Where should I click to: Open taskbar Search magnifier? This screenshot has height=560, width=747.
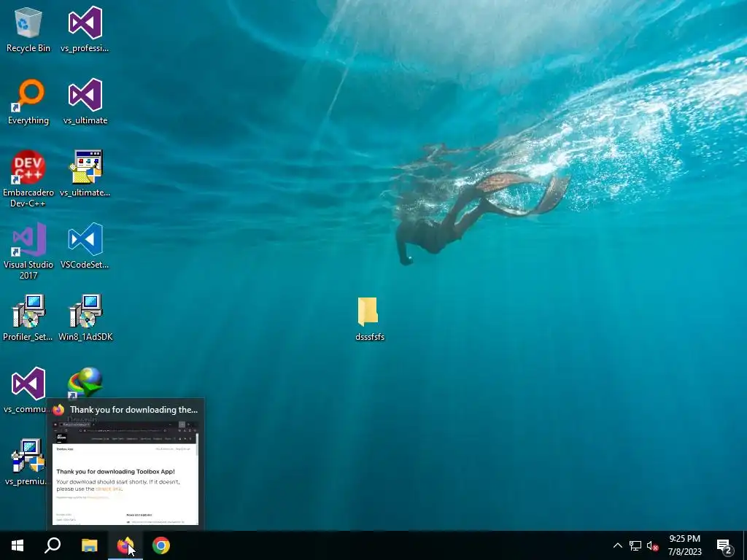click(x=53, y=545)
